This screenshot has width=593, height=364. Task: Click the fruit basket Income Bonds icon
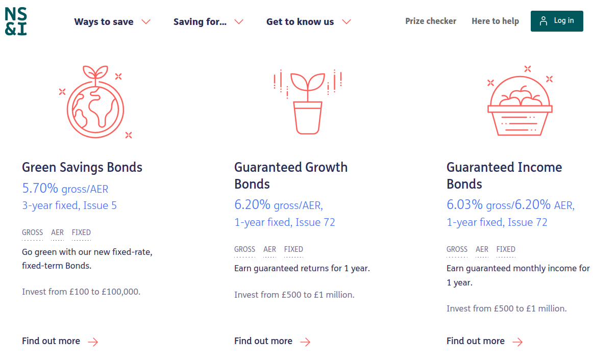tap(520, 100)
